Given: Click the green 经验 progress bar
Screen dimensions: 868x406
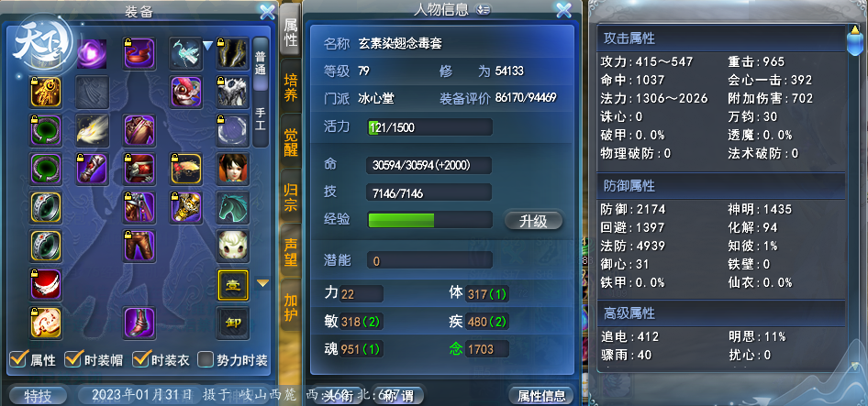Looking at the screenshot, I should click(x=429, y=220).
